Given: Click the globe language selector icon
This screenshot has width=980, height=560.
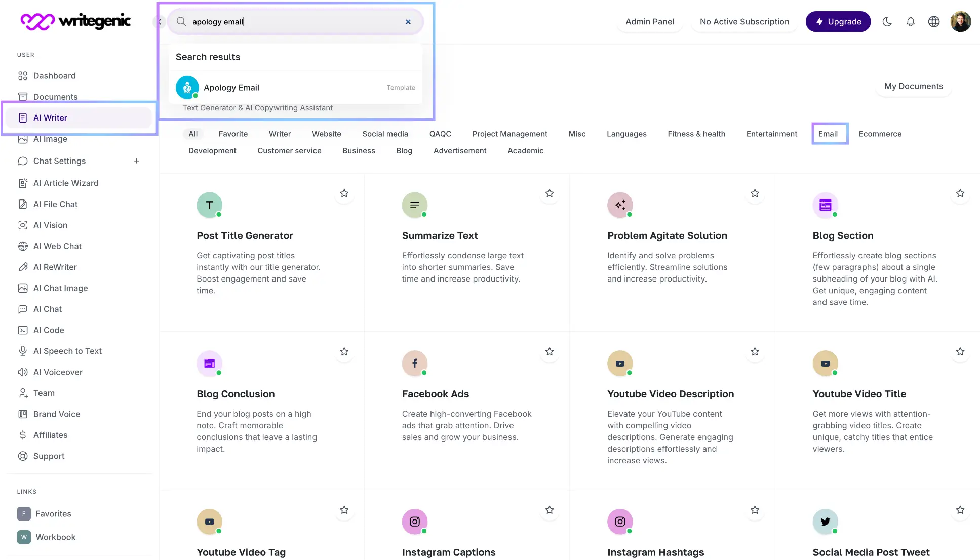Looking at the screenshot, I should click(x=934, y=22).
